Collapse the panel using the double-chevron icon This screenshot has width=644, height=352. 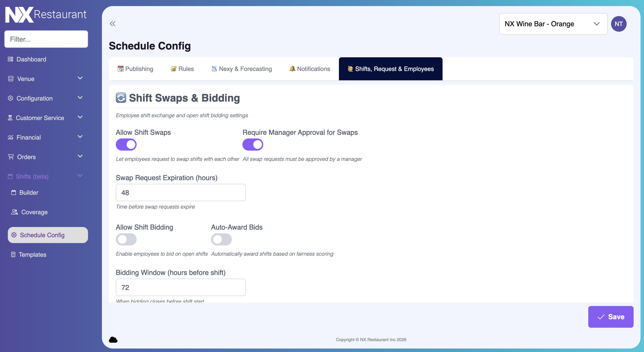point(113,23)
